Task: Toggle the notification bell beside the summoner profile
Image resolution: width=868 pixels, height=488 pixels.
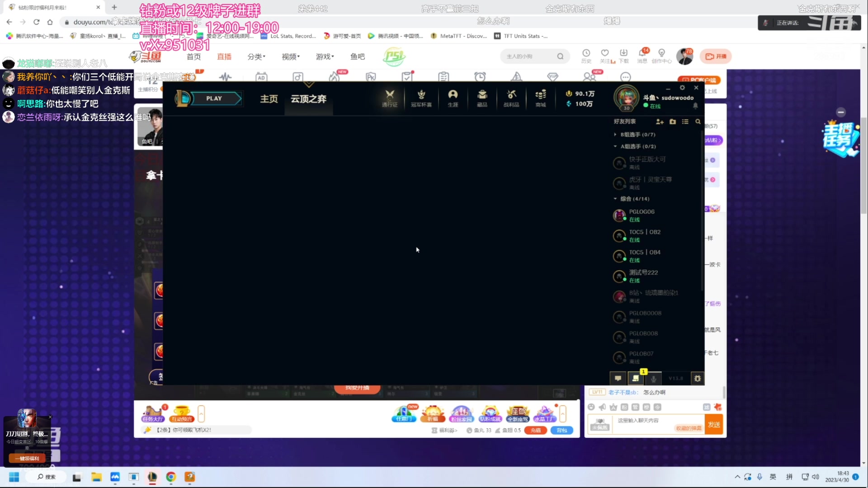Action: pos(696,105)
